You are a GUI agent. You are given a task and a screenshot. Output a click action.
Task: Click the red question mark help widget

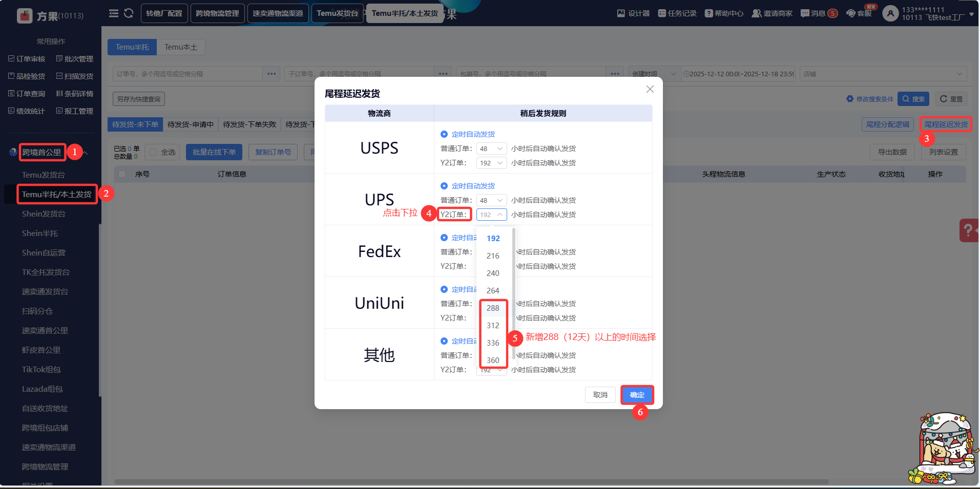coord(969,230)
